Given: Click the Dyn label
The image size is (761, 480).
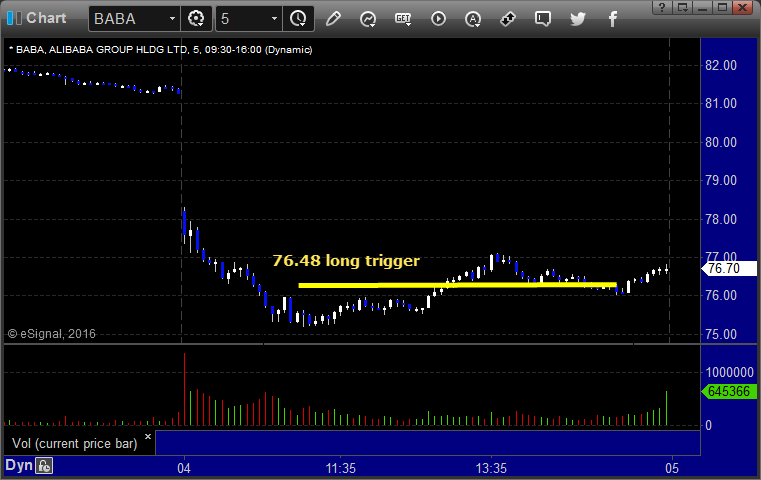Looking at the screenshot, I should coord(19,465).
